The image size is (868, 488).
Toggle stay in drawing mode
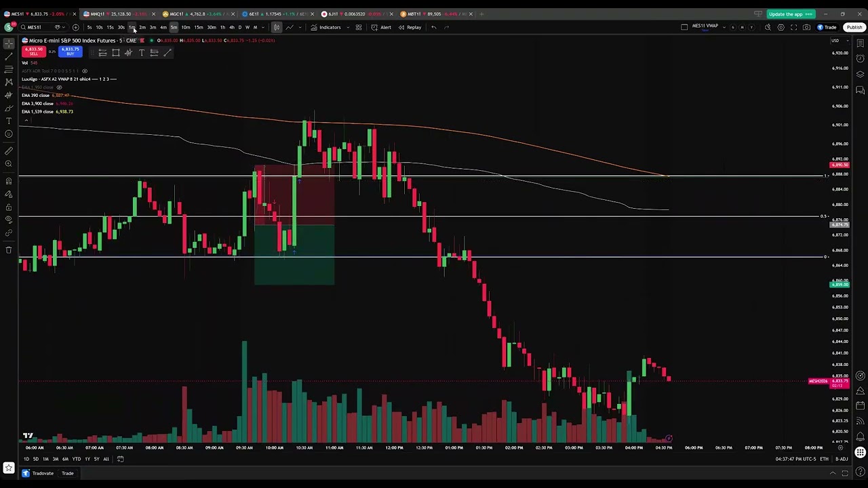click(9, 194)
